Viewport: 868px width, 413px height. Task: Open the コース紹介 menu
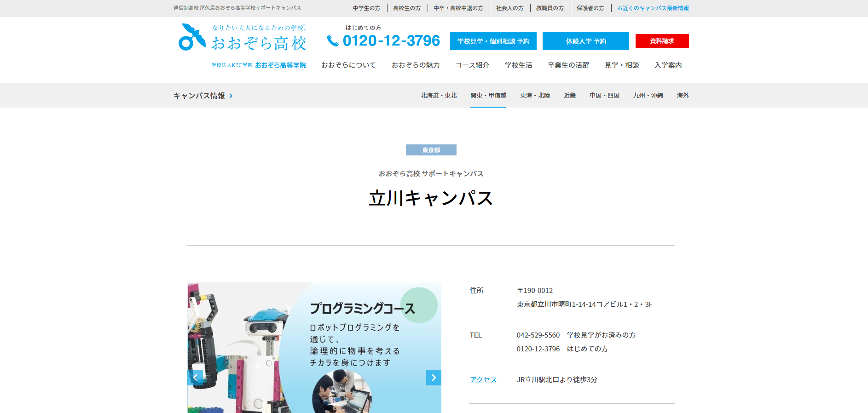[x=472, y=65]
